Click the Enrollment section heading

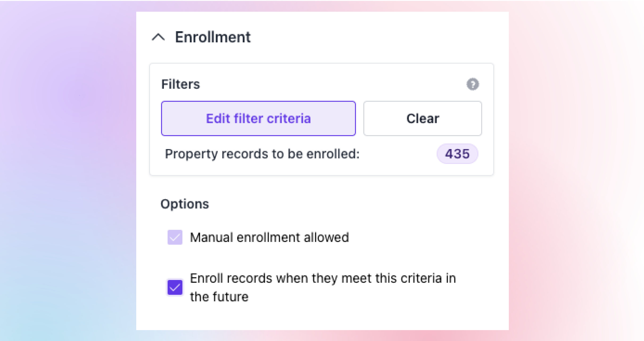point(213,37)
